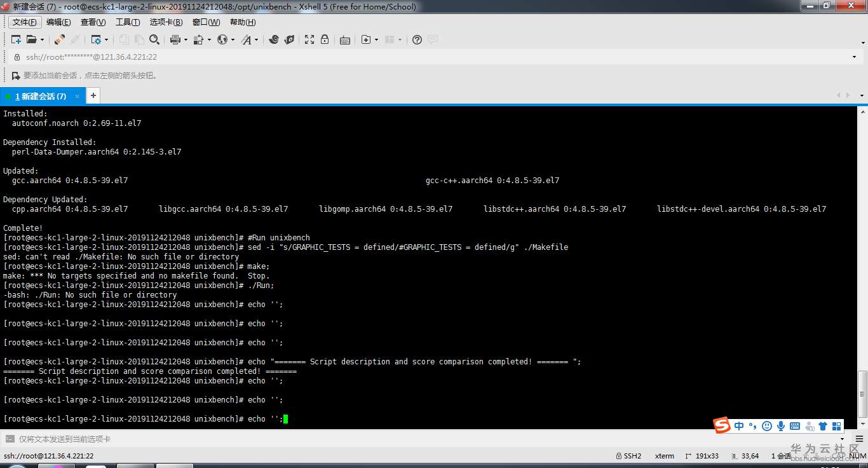868x468 pixels.
Task: Expand the Properties dropdown arrow
Action: (x=106, y=39)
